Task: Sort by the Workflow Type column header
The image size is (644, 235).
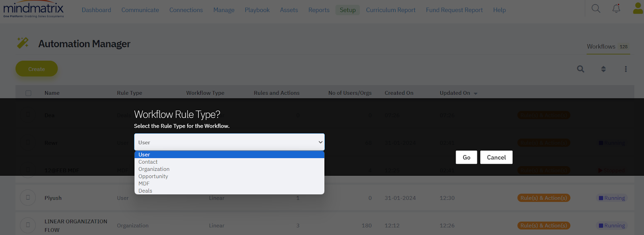Action: pos(205,93)
